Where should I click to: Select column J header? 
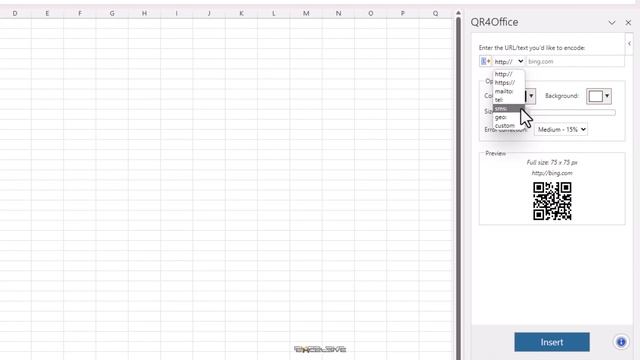209,13
